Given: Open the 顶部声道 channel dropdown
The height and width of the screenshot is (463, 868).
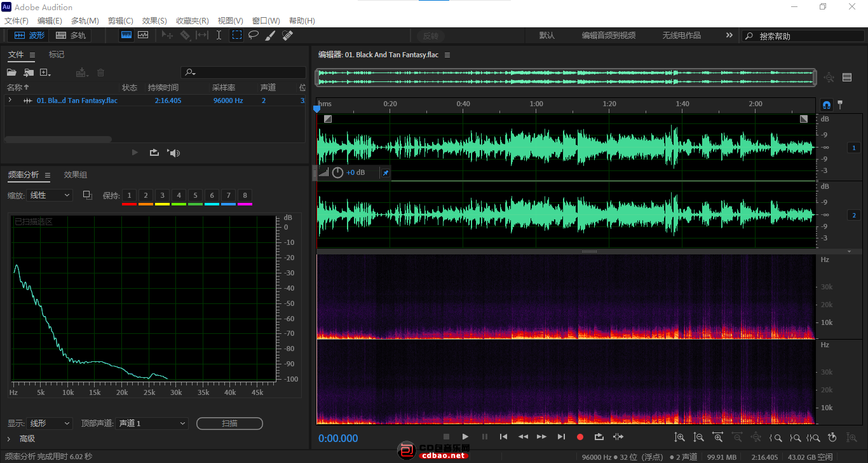Looking at the screenshot, I should tap(152, 423).
